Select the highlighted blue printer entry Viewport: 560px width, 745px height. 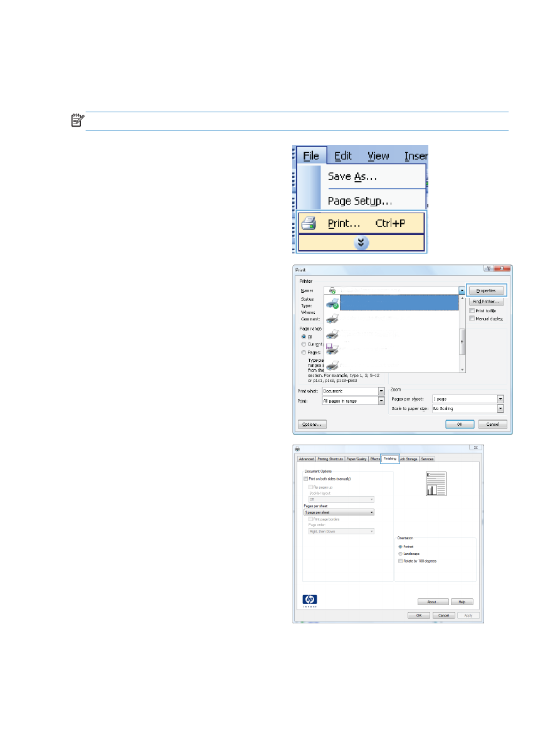[x=399, y=303]
